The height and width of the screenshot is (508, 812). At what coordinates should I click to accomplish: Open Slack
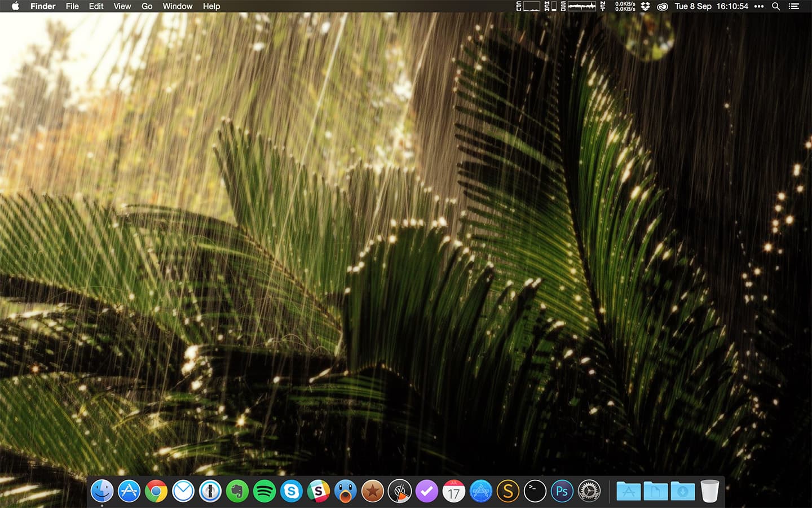[318, 491]
